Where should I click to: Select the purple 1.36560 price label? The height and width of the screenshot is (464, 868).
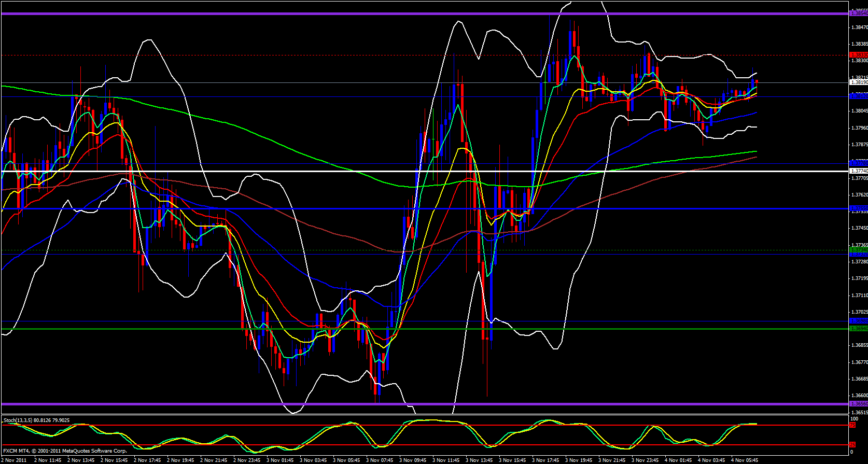click(x=858, y=403)
